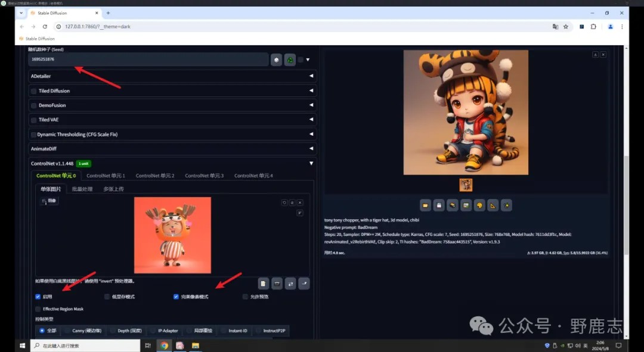Click the Windows Start button

pyautogui.click(x=23, y=345)
